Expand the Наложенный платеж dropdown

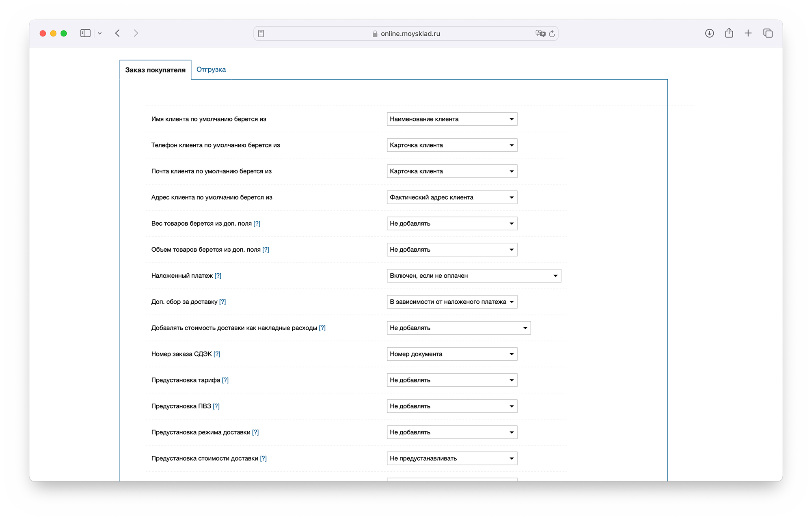coord(473,276)
